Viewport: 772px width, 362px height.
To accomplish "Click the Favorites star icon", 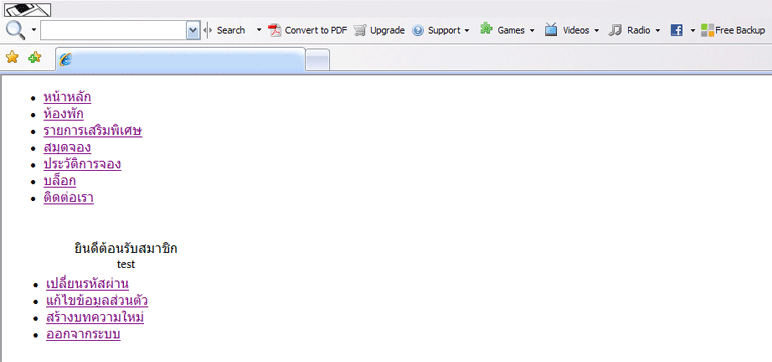I will [12, 57].
